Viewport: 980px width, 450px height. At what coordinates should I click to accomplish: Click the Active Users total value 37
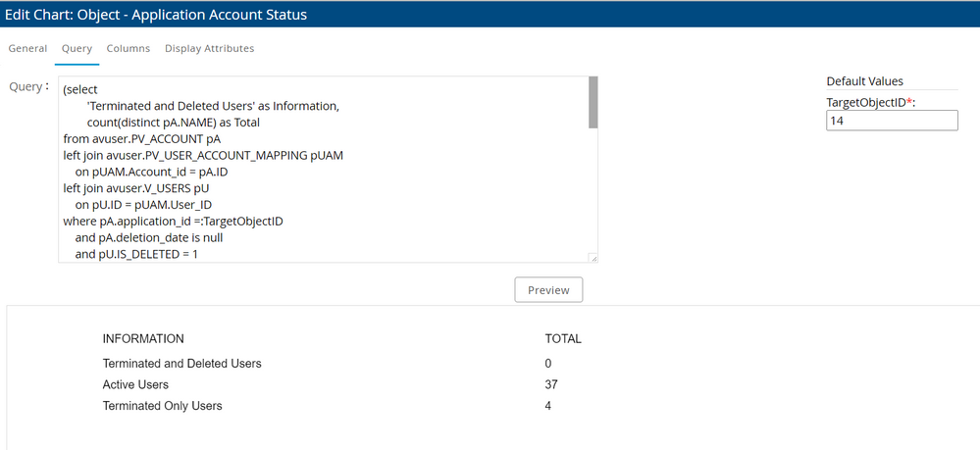(551, 385)
